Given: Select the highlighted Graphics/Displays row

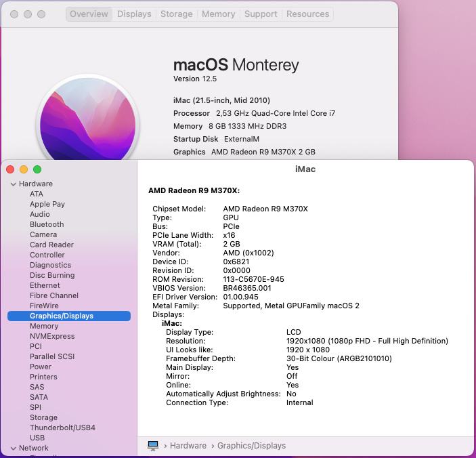Looking at the screenshot, I should pyautogui.click(x=69, y=316).
